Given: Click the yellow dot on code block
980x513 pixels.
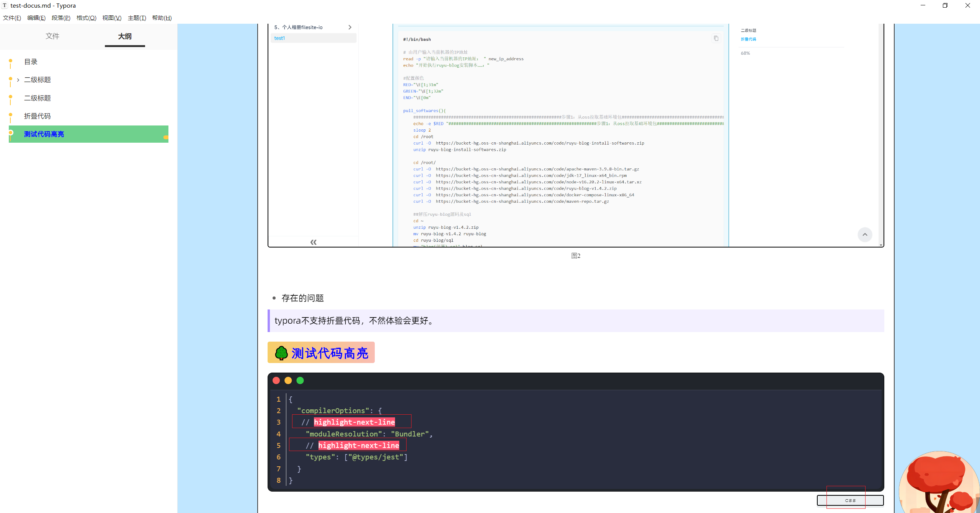Looking at the screenshot, I should tap(288, 380).
